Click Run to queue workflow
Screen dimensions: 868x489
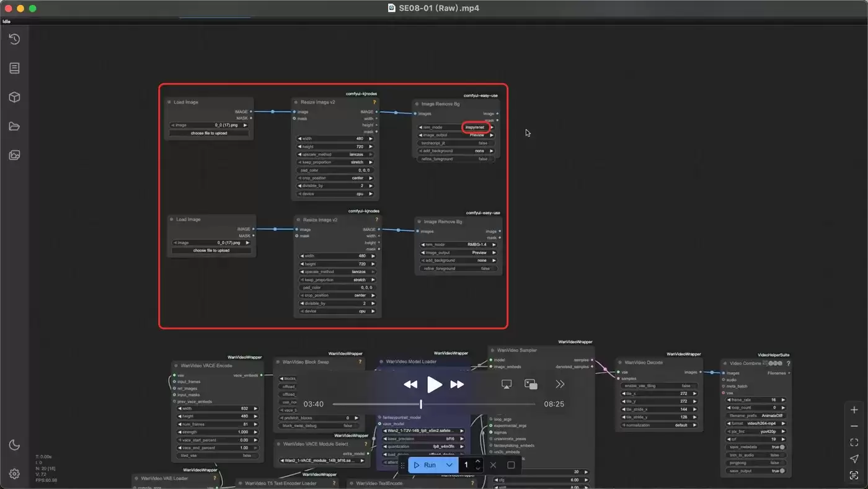pyautogui.click(x=425, y=465)
